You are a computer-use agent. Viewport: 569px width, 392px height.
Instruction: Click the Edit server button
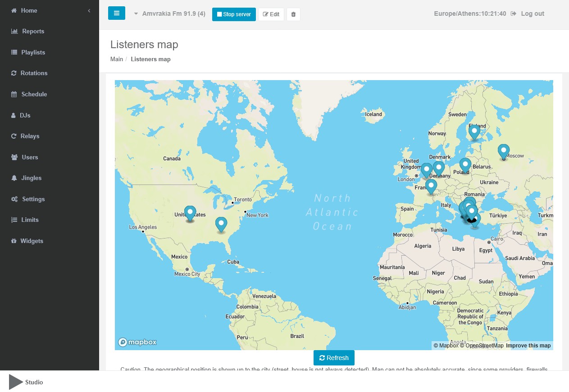point(271,14)
